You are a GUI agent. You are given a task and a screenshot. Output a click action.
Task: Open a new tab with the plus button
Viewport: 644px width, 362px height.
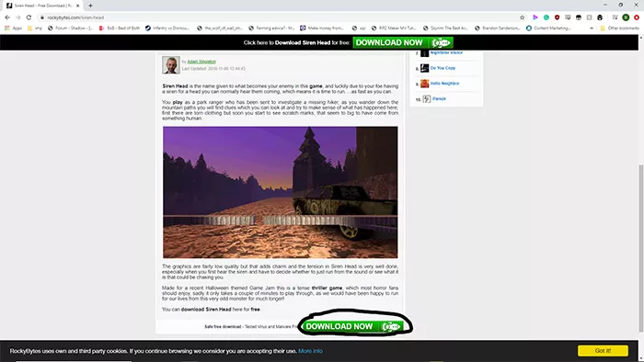(x=90, y=6)
